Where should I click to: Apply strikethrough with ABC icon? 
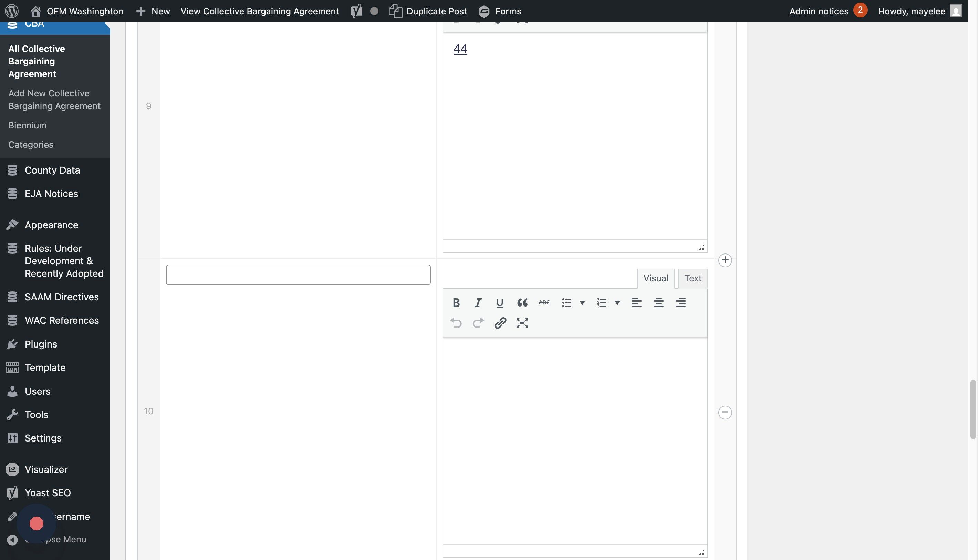coord(544,303)
